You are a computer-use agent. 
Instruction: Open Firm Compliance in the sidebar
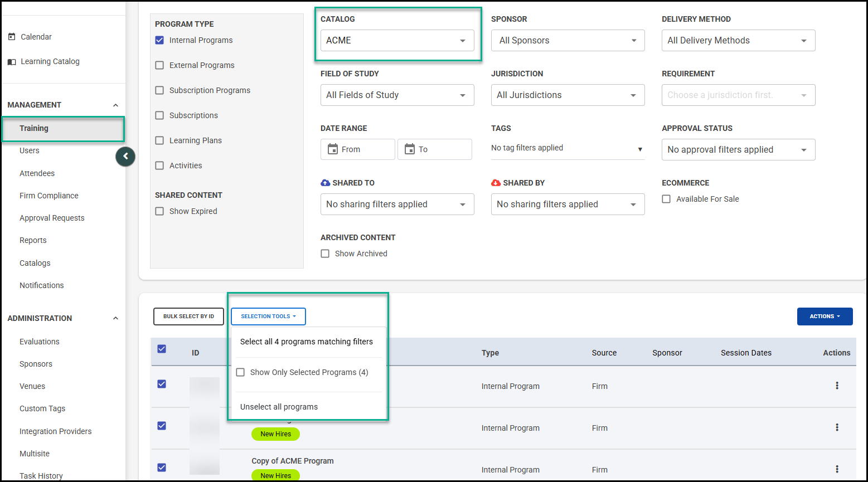49,196
